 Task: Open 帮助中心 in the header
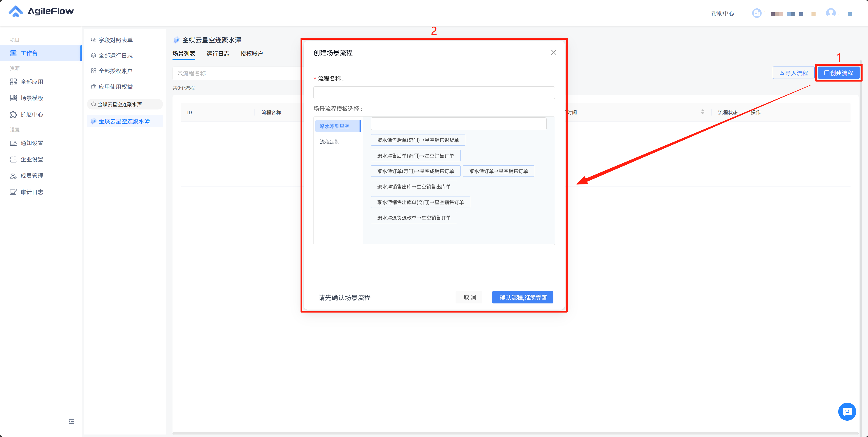click(x=723, y=13)
